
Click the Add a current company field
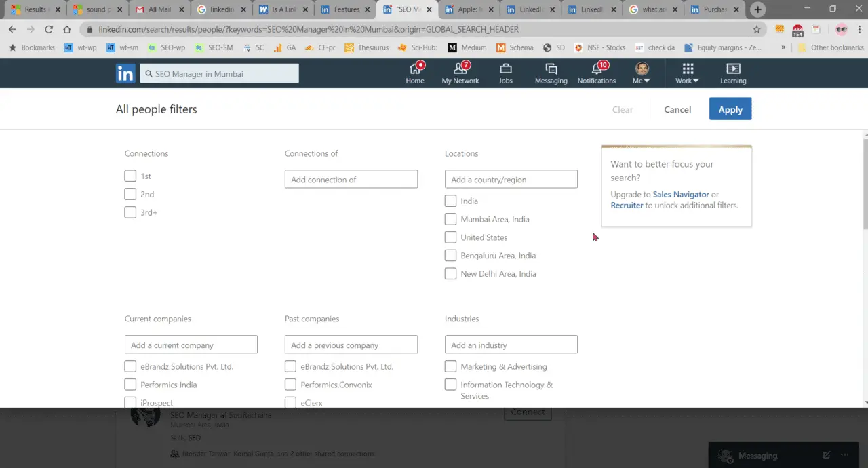(x=191, y=345)
